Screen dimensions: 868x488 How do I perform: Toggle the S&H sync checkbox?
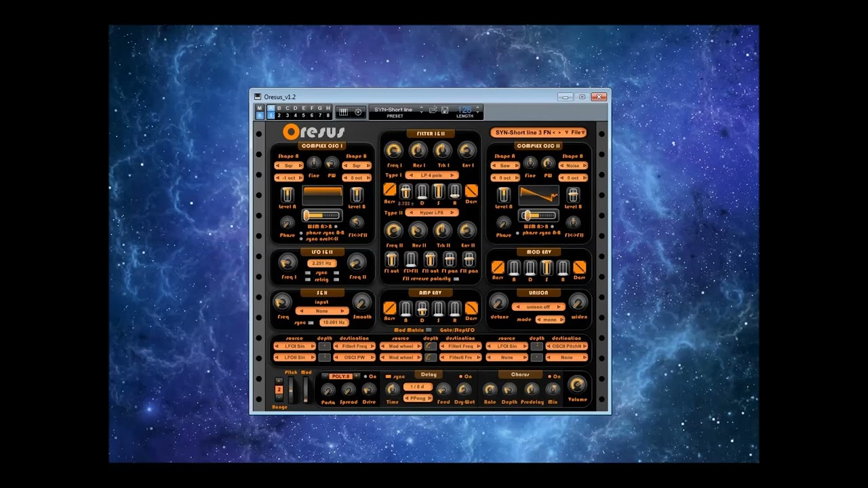click(x=311, y=323)
